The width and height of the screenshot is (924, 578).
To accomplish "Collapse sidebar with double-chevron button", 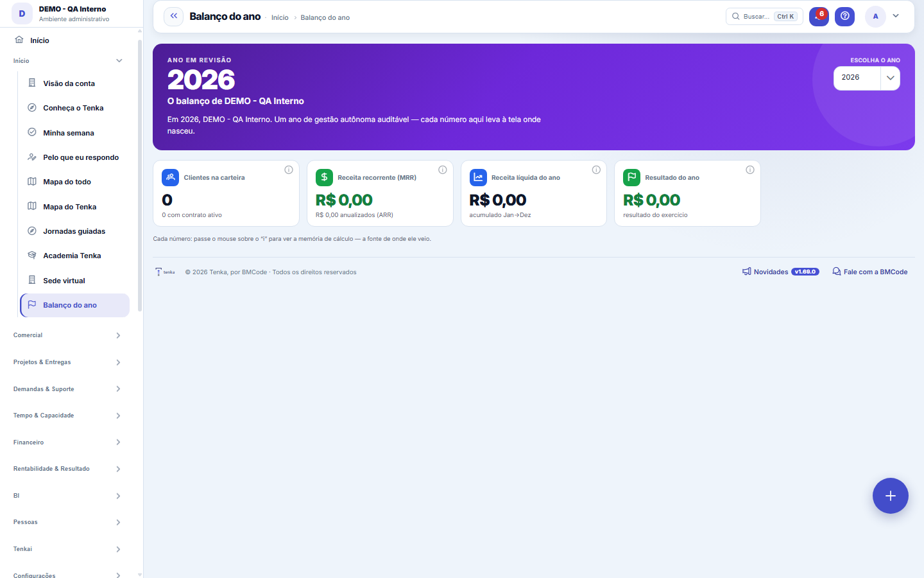I will (x=173, y=16).
